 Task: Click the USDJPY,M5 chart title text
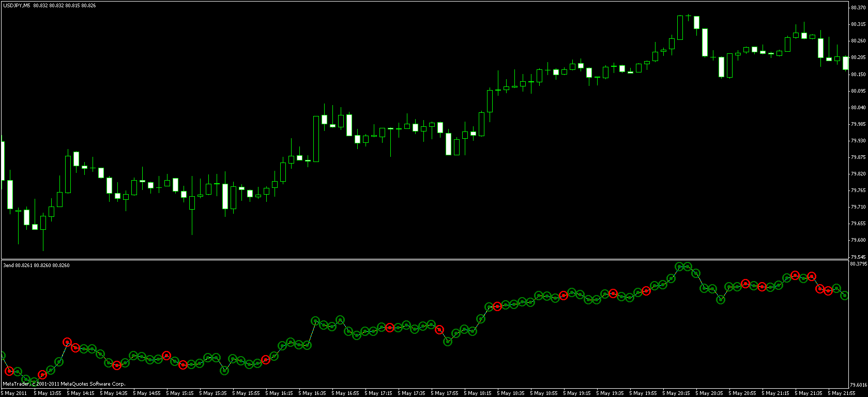[17, 6]
